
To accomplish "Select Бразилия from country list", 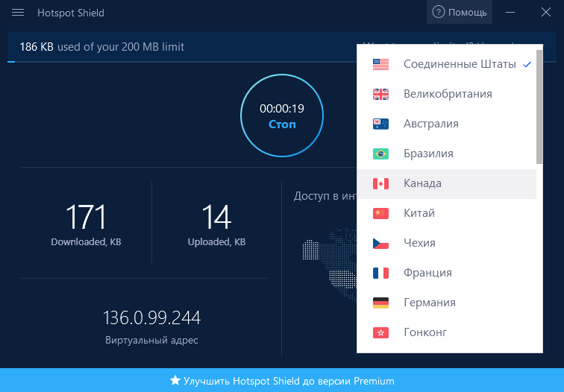I will tap(446, 154).
